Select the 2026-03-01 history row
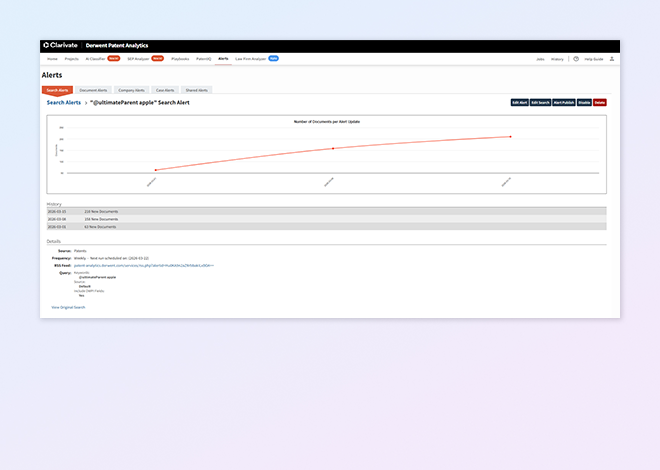This screenshot has width=660, height=470. tap(327, 227)
